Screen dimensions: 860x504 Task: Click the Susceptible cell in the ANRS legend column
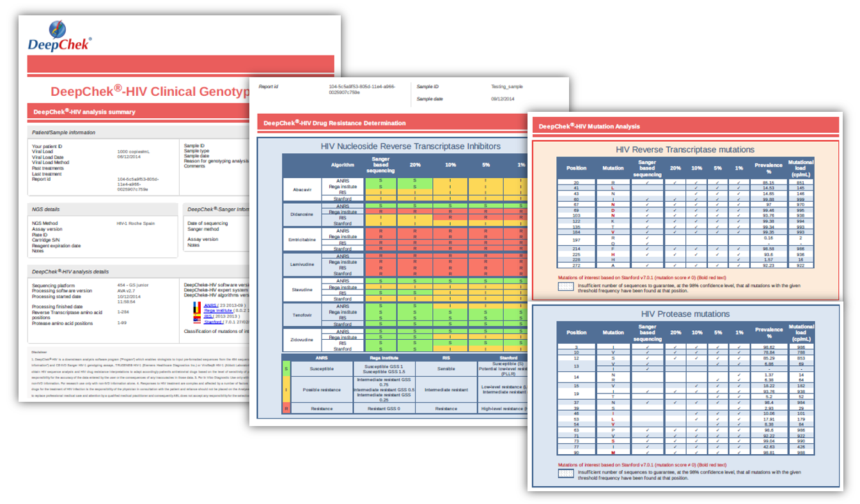[322, 369]
